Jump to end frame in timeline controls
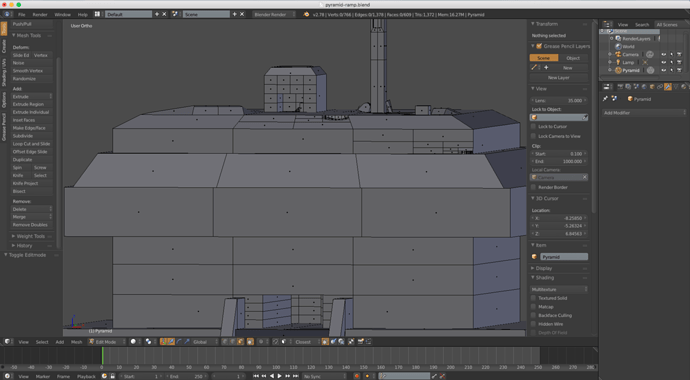 tap(295, 376)
